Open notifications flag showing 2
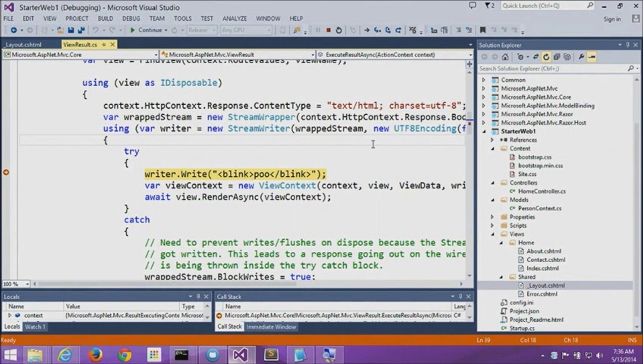This screenshot has width=643, height=364. click(x=489, y=6)
